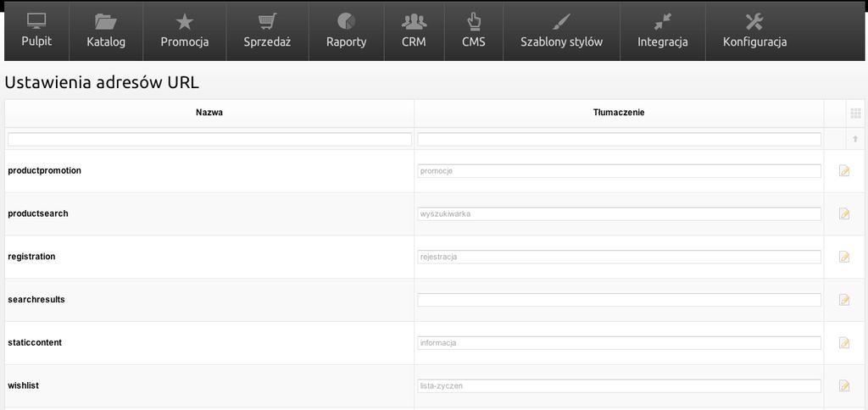Open the CRM menu
The image size is (868, 410).
pyautogui.click(x=414, y=31)
